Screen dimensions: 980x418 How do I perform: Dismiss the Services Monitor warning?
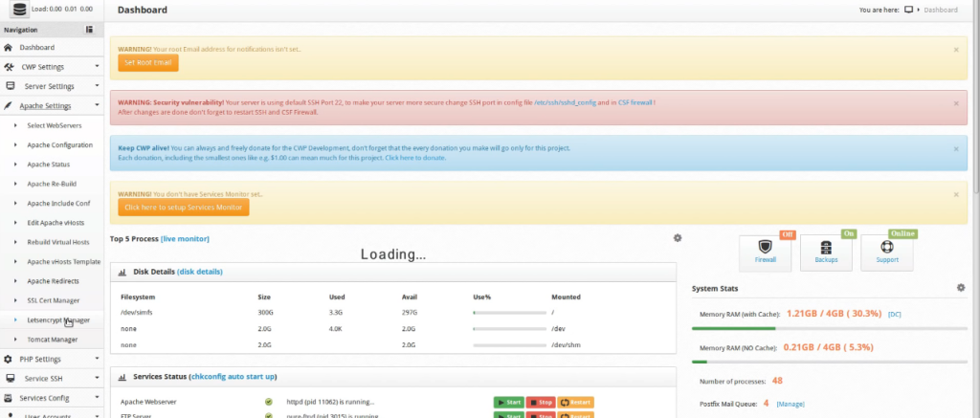956,195
